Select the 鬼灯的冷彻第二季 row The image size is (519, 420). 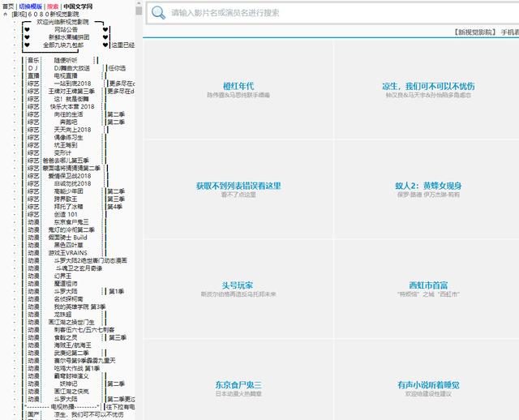[71, 229]
